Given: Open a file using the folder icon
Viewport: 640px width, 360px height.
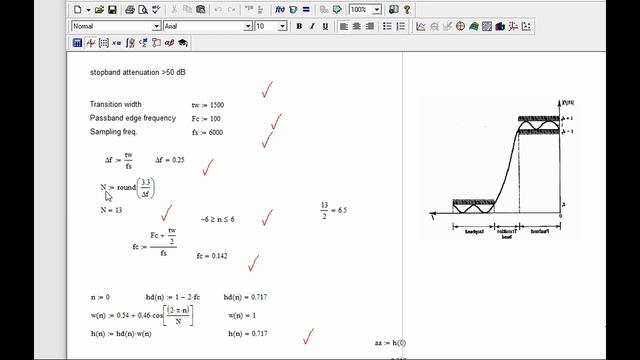Looking at the screenshot, I should tap(99, 9).
